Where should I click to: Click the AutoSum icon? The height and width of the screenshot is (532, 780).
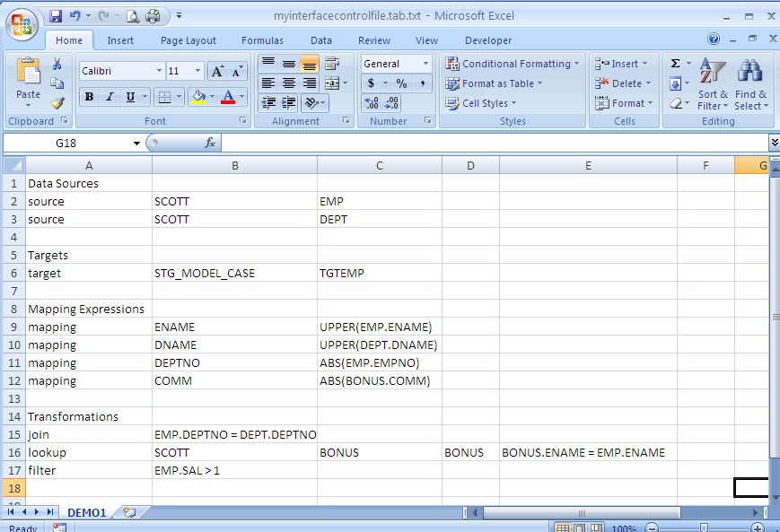[x=675, y=63]
